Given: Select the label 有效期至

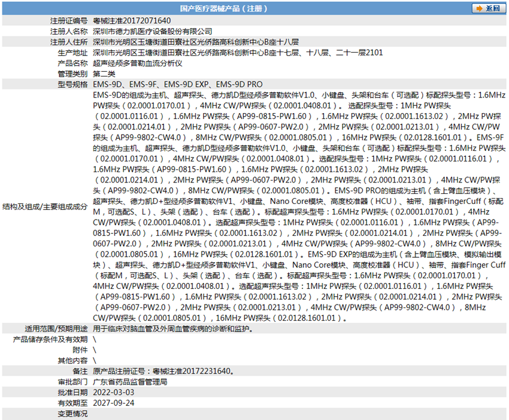Looking at the screenshot, I should (72, 403).
